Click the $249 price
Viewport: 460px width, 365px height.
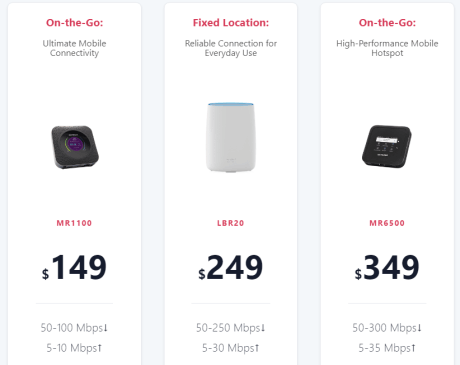231,267
